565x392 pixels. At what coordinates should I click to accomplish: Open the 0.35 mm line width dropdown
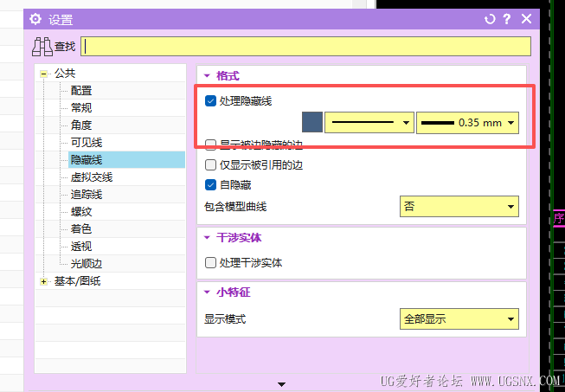click(468, 123)
